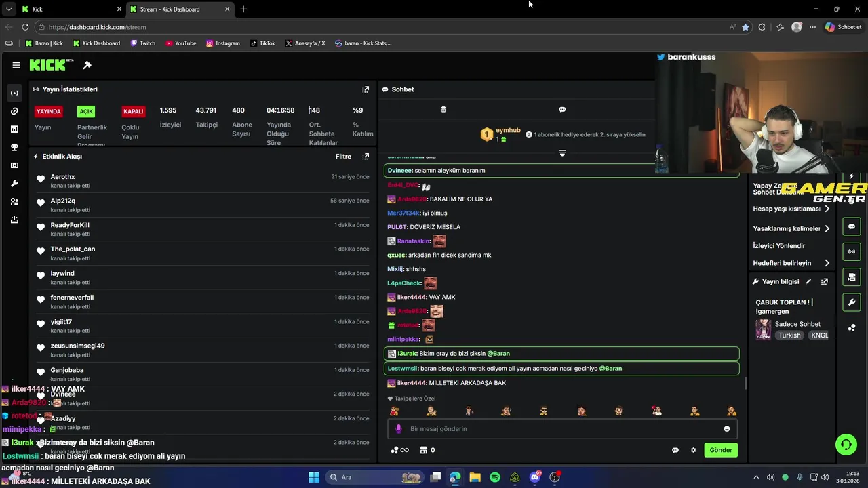
Task: Click the bookmark star in address bar
Action: pos(745,27)
